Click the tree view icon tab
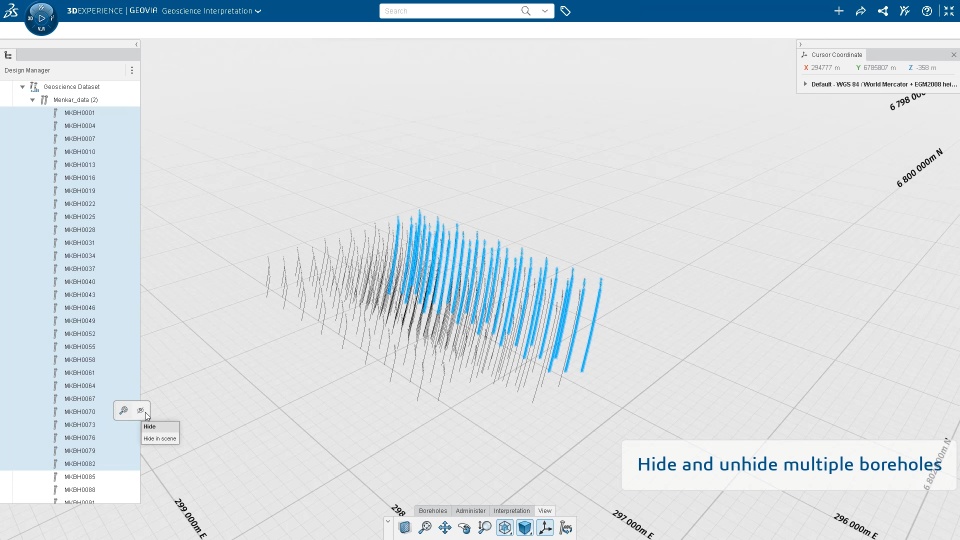The width and height of the screenshot is (960, 540). click(x=9, y=55)
